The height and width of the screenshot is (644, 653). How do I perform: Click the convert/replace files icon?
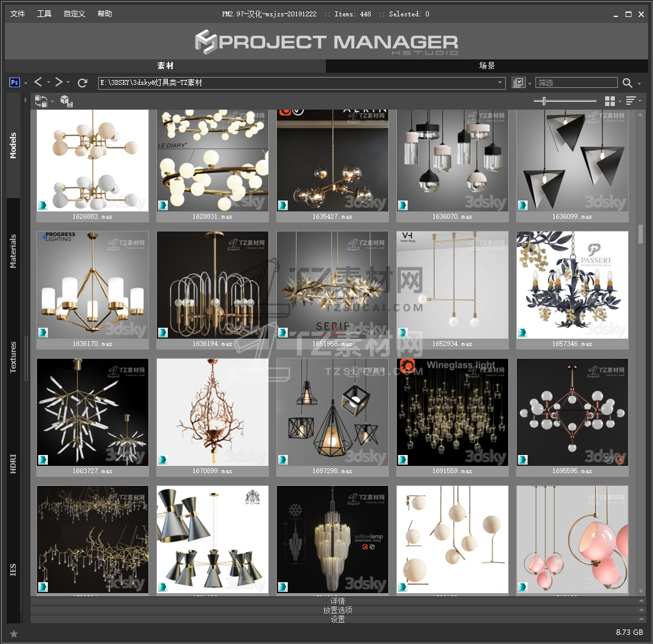(41, 101)
